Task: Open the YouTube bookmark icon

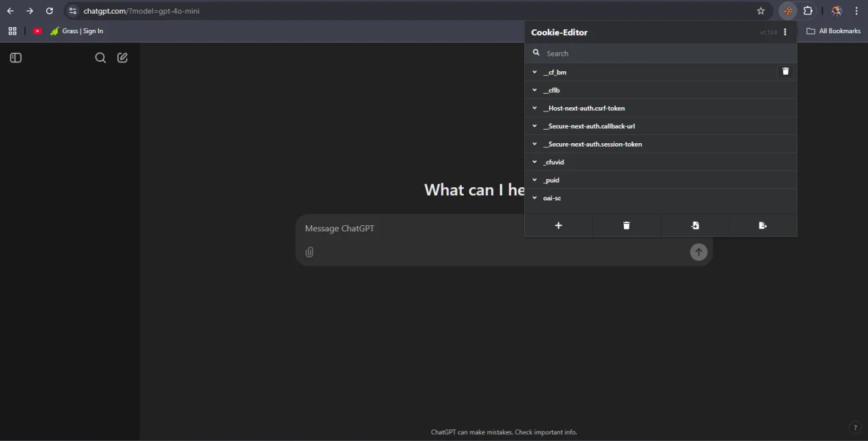Action: point(37,31)
